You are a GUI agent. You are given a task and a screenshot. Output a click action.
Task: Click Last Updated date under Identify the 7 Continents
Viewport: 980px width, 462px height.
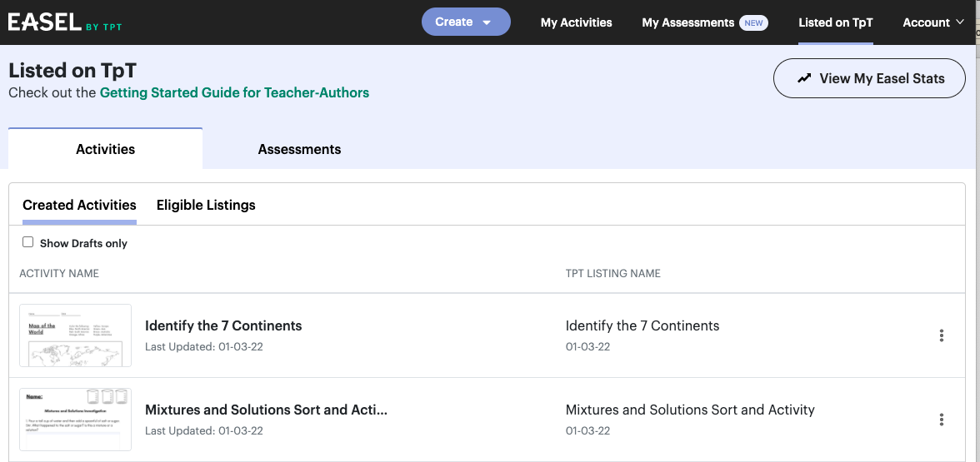[x=203, y=346]
